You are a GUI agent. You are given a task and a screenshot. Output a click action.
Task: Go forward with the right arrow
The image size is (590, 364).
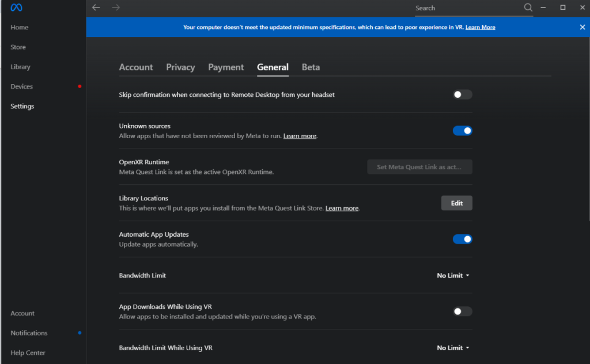(x=116, y=7)
